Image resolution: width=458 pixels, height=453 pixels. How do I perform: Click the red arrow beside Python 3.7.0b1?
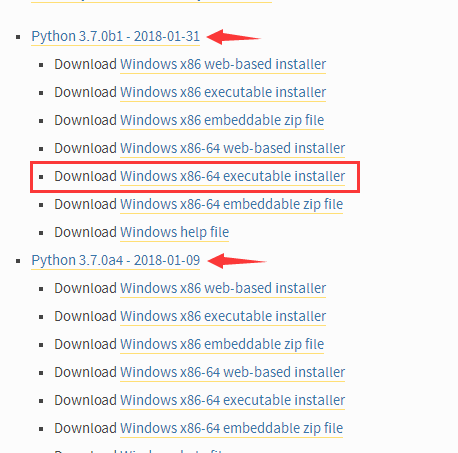(x=233, y=37)
